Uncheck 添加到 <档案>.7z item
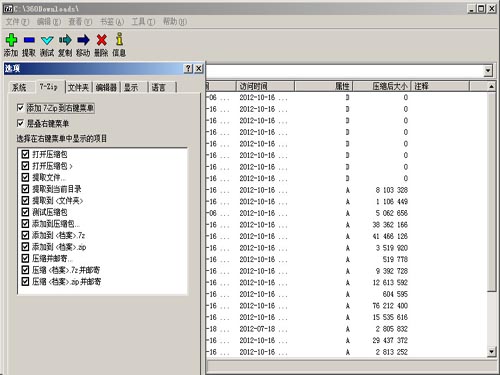 pos(25,235)
